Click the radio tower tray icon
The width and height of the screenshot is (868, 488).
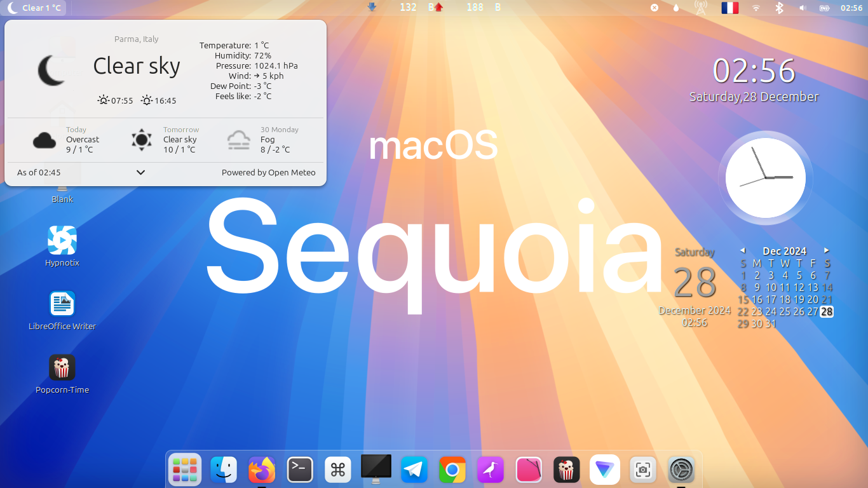(x=701, y=8)
